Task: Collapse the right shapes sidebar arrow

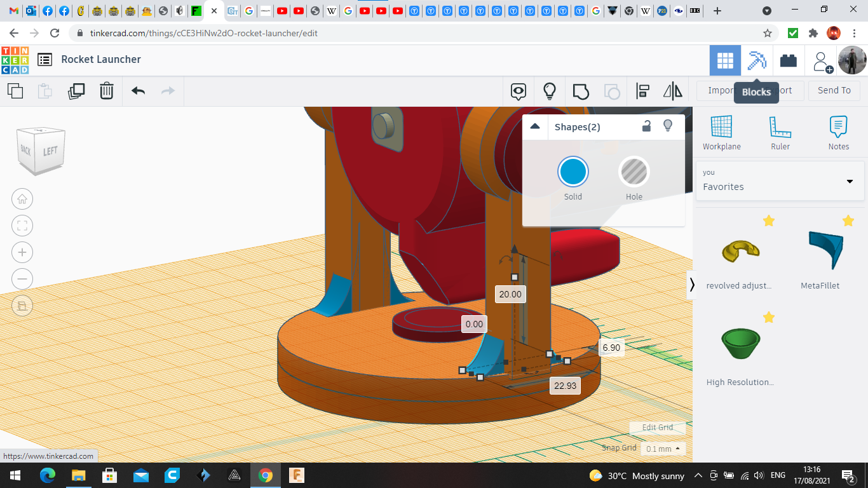Action: pos(692,285)
